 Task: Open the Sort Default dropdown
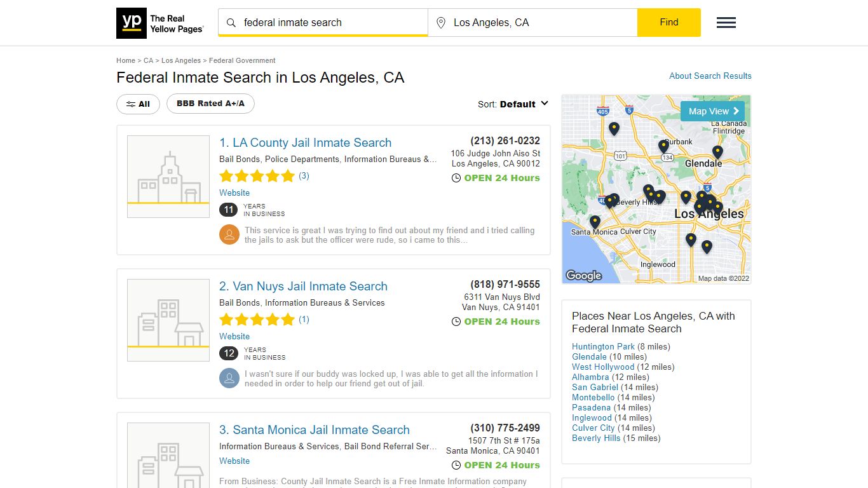[513, 104]
